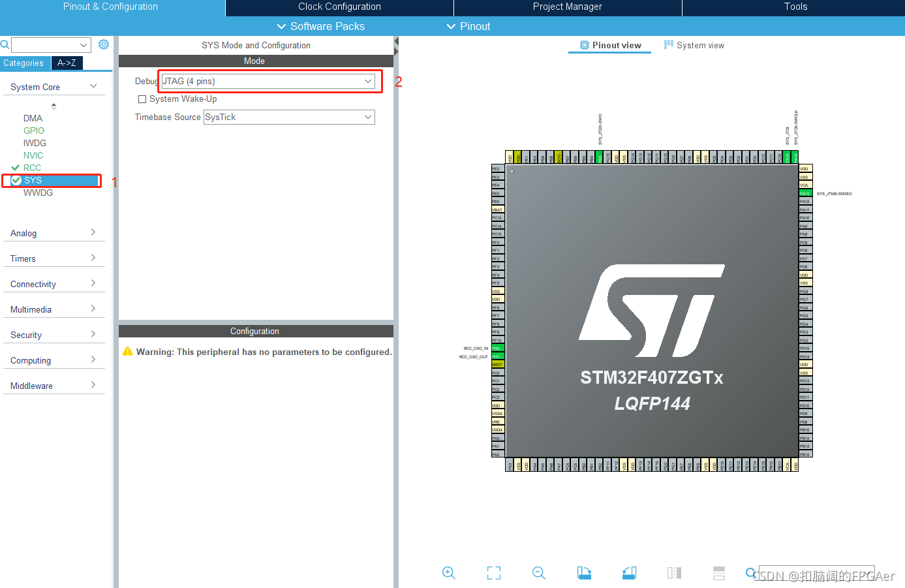Switch to System view
The image size is (905, 588).
694,45
